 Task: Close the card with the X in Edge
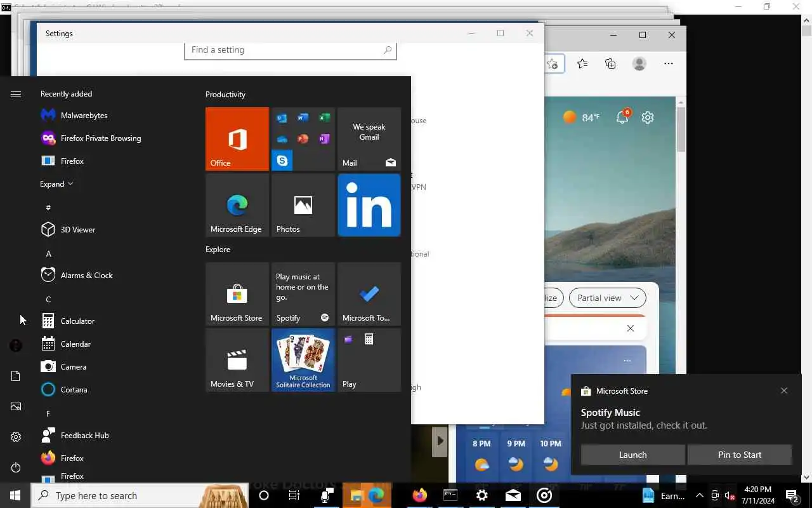pyautogui.click(x=630, y=328)
